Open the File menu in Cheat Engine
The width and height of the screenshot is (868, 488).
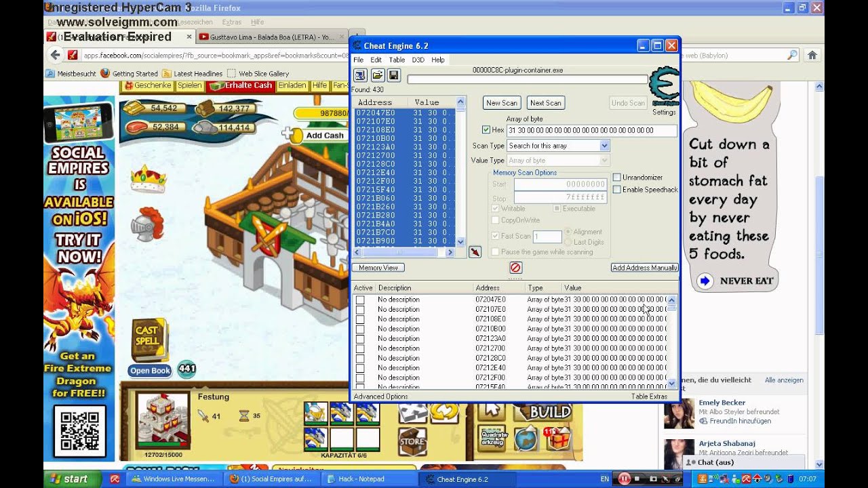(x=357, y=60)
